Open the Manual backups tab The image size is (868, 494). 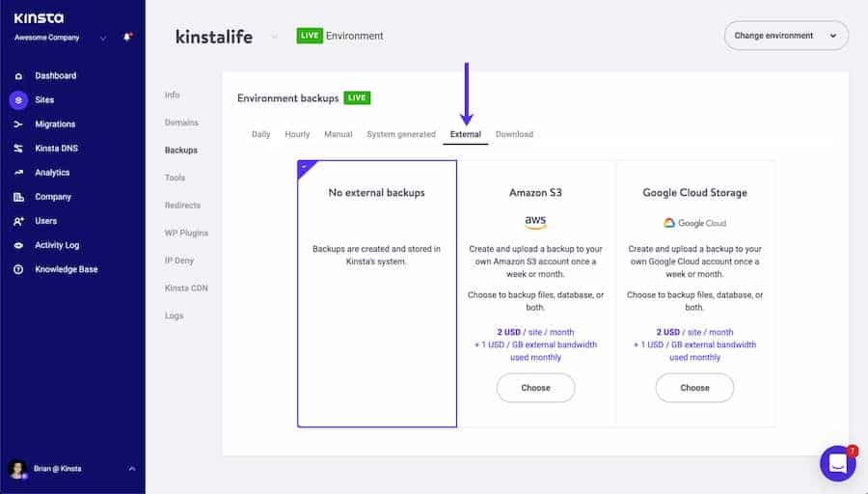click(339, 134)
